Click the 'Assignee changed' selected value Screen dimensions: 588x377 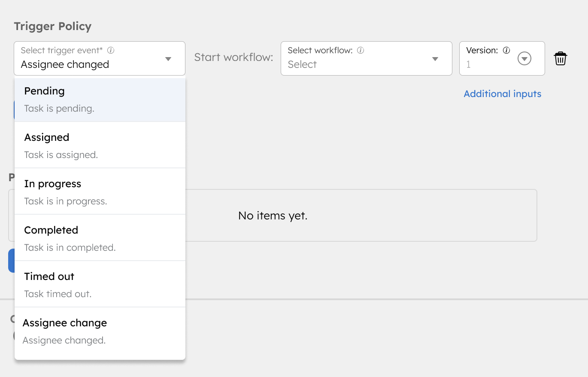[65, 64]
